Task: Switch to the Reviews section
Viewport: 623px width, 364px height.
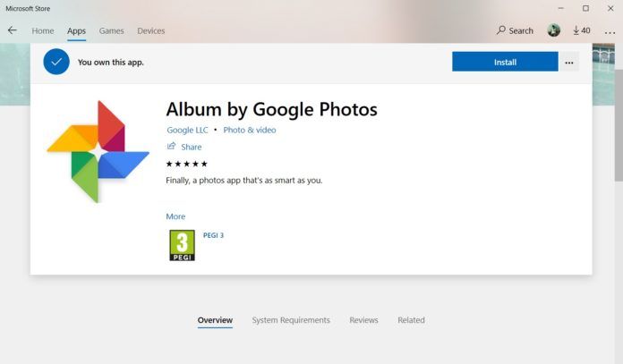Action: click(363, 320)
